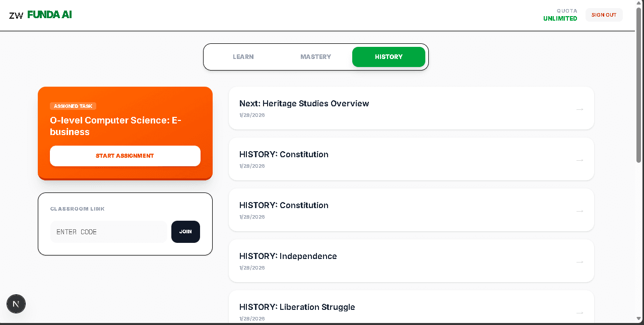The image size is (644, 325).
Task: Click the arrow on the second Constitution entry
Action: pyautogui.click(x=579, y=211)
